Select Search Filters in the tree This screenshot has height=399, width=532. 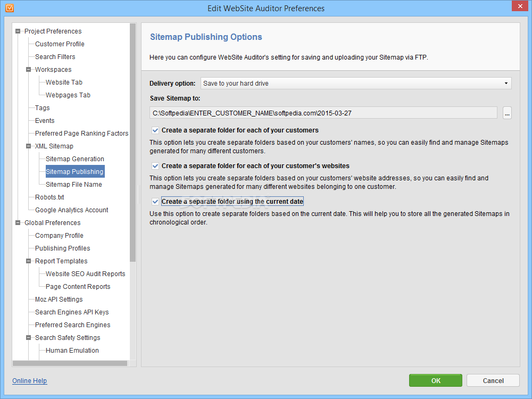[x=55, y=57]
